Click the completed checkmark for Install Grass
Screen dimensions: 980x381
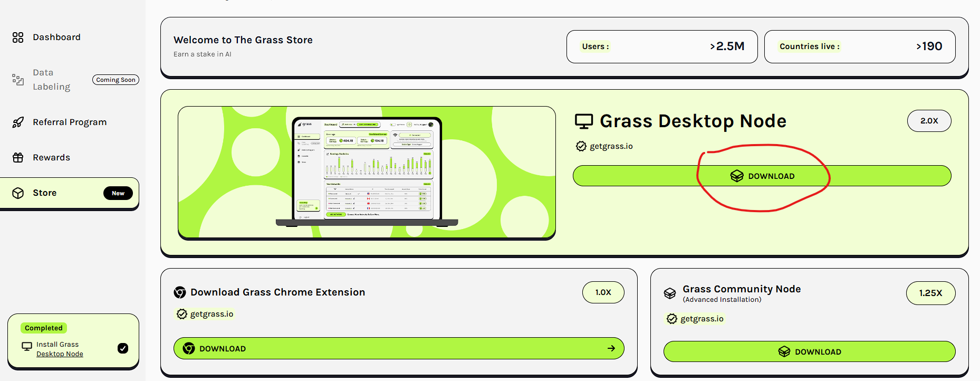123,348
